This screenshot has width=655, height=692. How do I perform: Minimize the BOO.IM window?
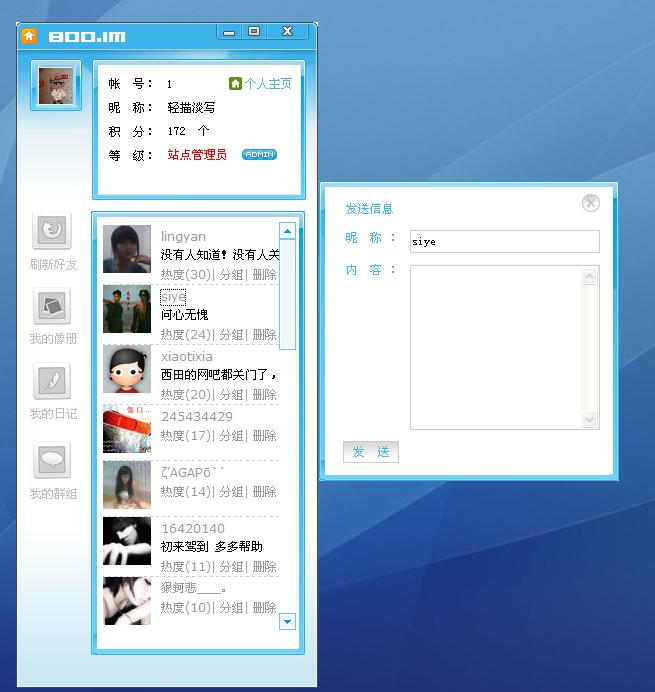tap(229, 32)
